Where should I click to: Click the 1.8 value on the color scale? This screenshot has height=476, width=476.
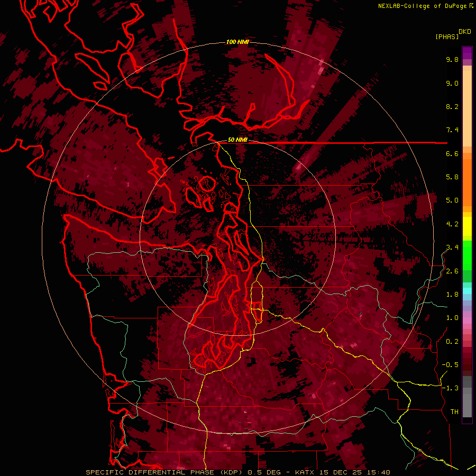pyautogui.click(x=452, y=295)
